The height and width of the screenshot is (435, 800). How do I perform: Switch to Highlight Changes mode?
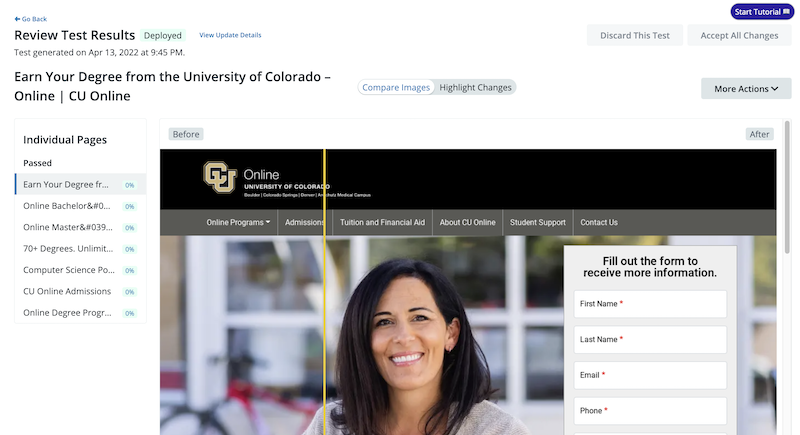coord(475,87)
